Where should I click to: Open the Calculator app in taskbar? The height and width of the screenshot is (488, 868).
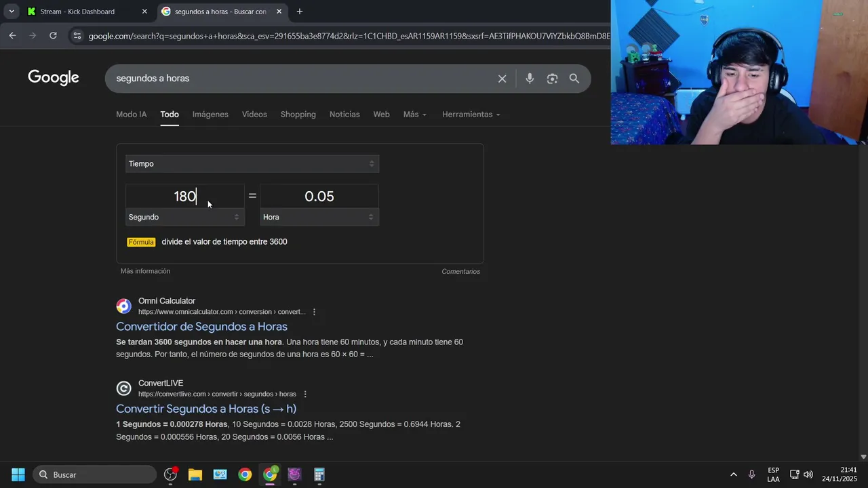pyautogui.click(x=319, y=474)
